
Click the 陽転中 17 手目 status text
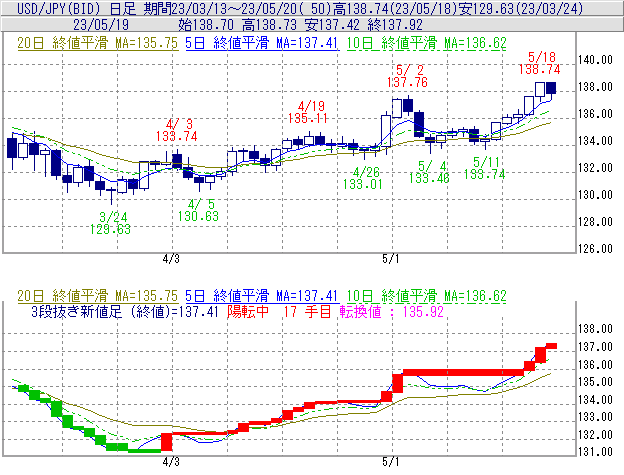pos(279,311)
